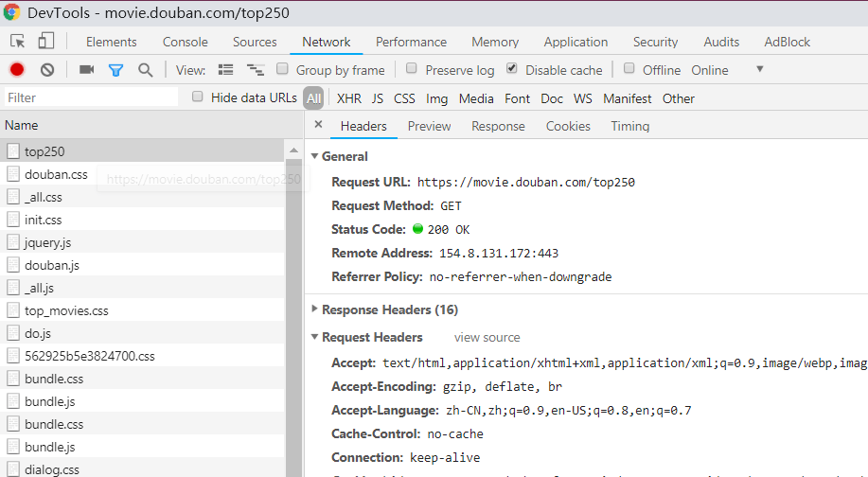The image size is (868, 477).
Task: Check the Hide data URLs checkbox
Action: point(197,97)
